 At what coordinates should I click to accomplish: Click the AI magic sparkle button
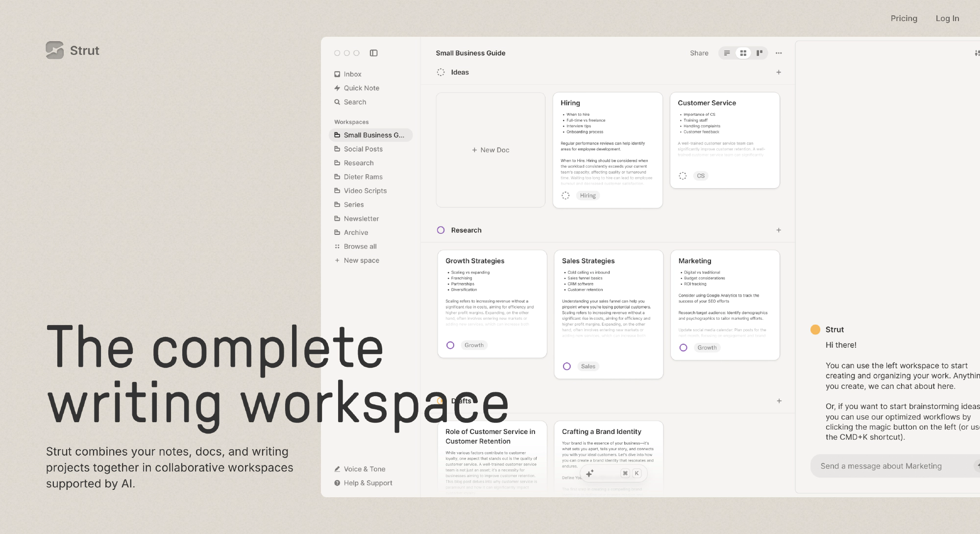pos(589,473)
